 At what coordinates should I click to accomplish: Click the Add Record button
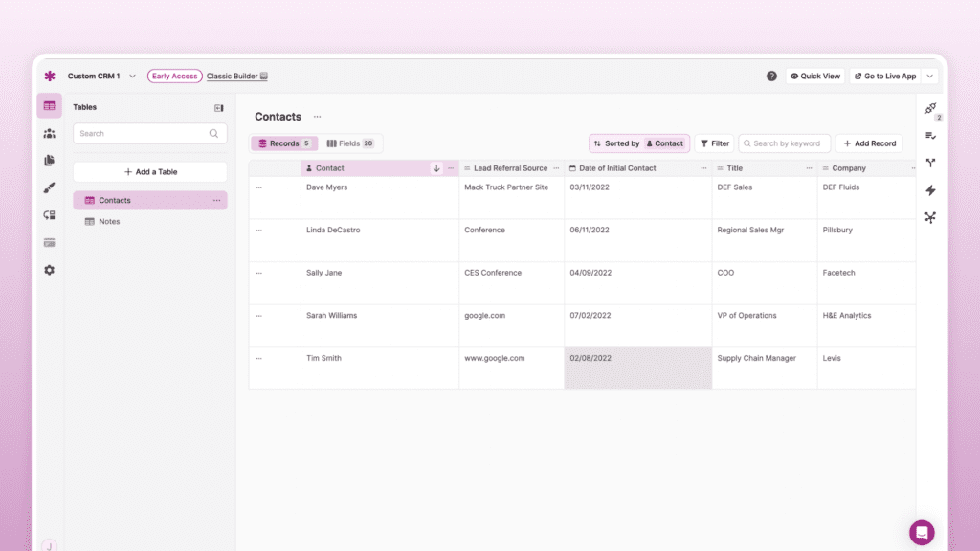pos(869,143)
